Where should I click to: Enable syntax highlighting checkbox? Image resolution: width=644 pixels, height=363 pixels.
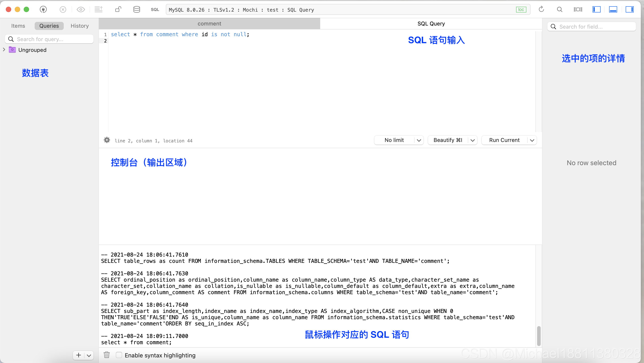coord(119,355)
